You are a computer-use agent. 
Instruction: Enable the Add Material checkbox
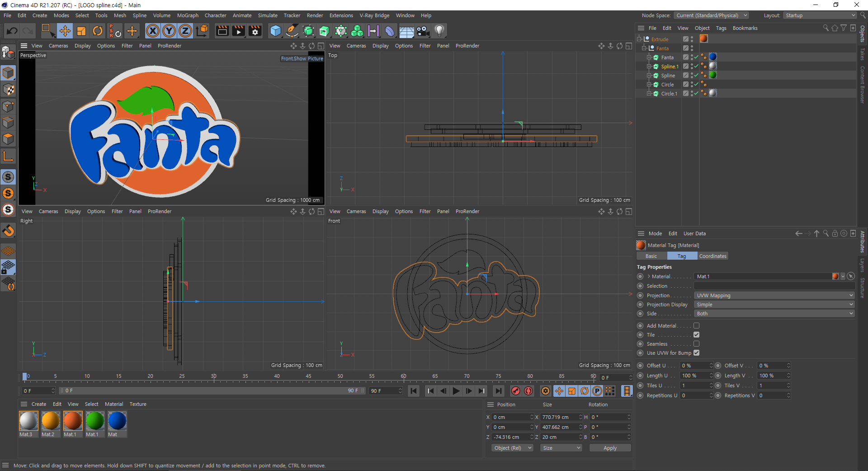point(696,326)
